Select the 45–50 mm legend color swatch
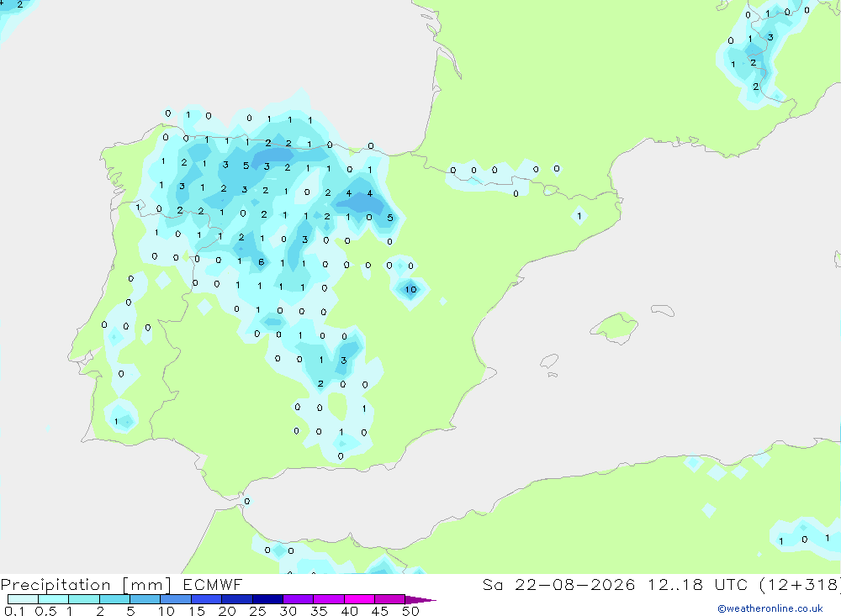This screenshot has width=841, height=616. coord(390,599)
